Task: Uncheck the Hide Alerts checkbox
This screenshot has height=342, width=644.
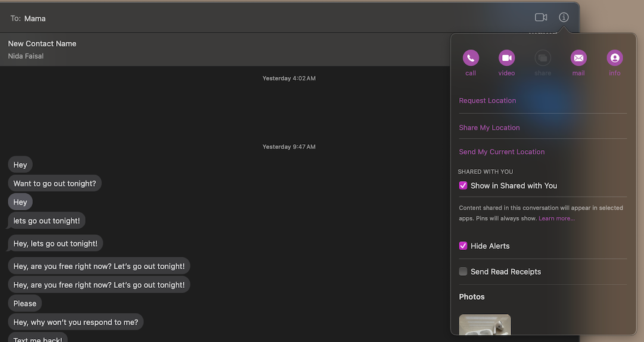Action: pyautogui.click(x=463, y=246)
